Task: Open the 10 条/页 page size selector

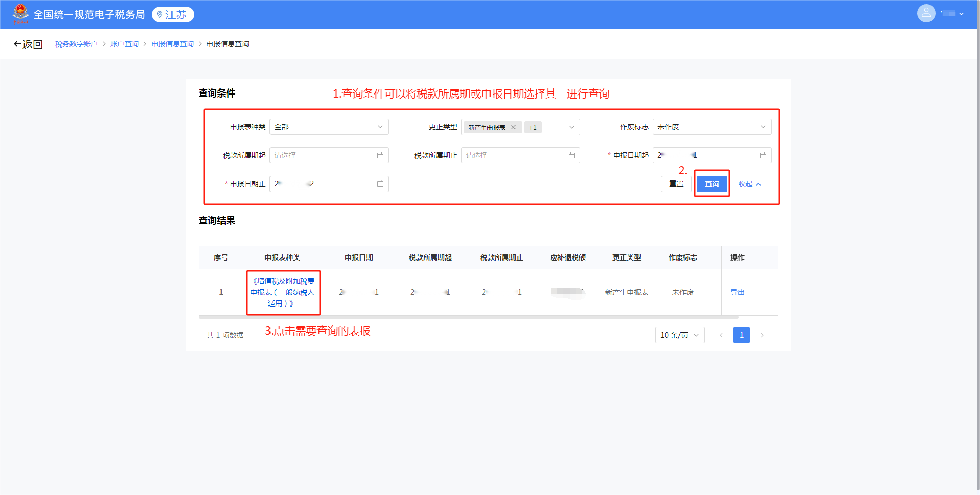Action: (679, 335)
